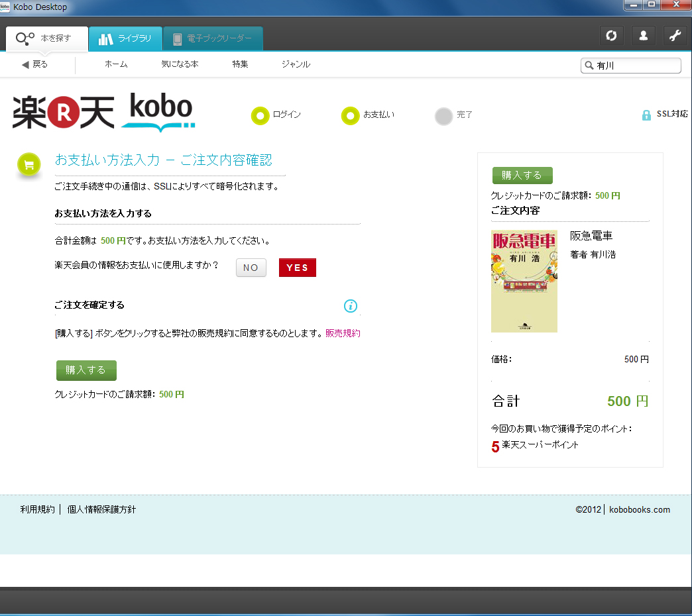Open the user account icon
The width and height of the screenshot is (692, 616).
click(x=644, y=36)
